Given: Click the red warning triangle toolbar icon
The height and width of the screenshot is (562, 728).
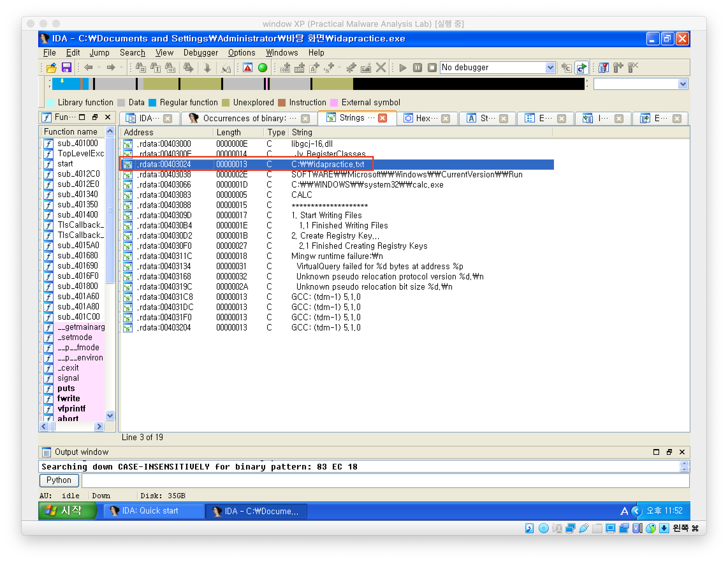Looking at the screenshot, I should (248, 68).
